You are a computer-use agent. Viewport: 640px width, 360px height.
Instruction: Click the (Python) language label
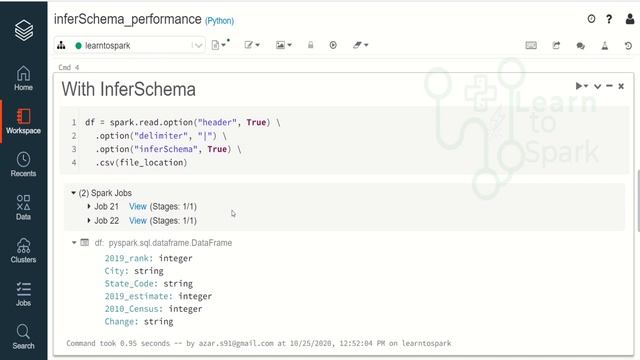(220, 21)
